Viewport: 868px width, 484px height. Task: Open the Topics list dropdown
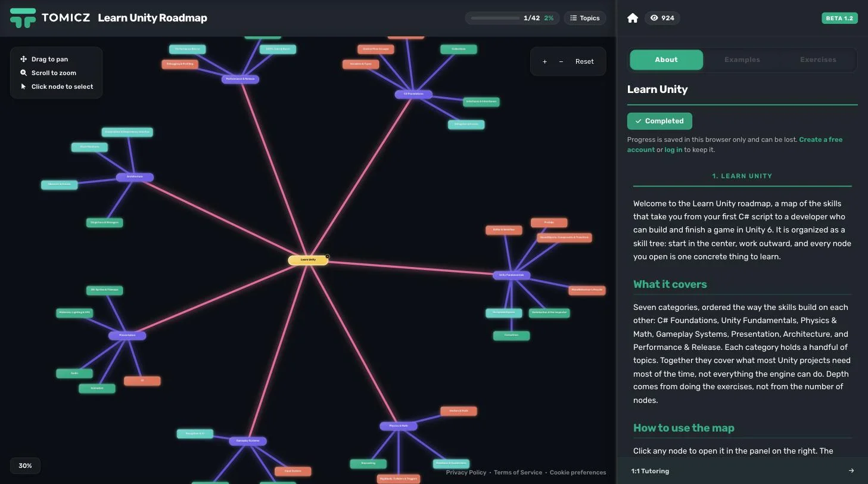[585, 18]
